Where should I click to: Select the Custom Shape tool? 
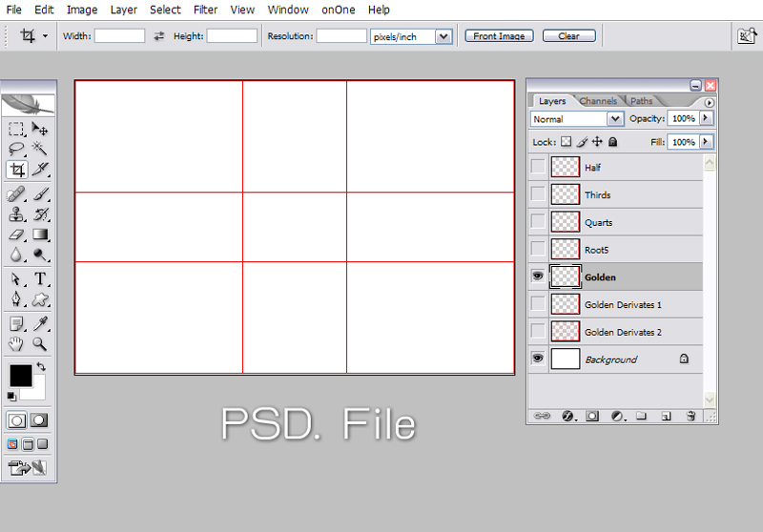pyautogui.click(x=40, y=299)
